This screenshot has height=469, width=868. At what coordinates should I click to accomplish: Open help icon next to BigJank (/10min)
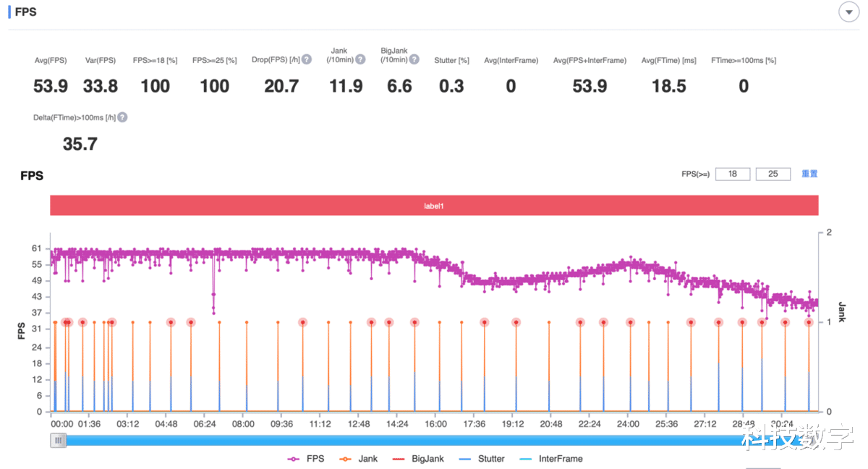click(416, 60)
